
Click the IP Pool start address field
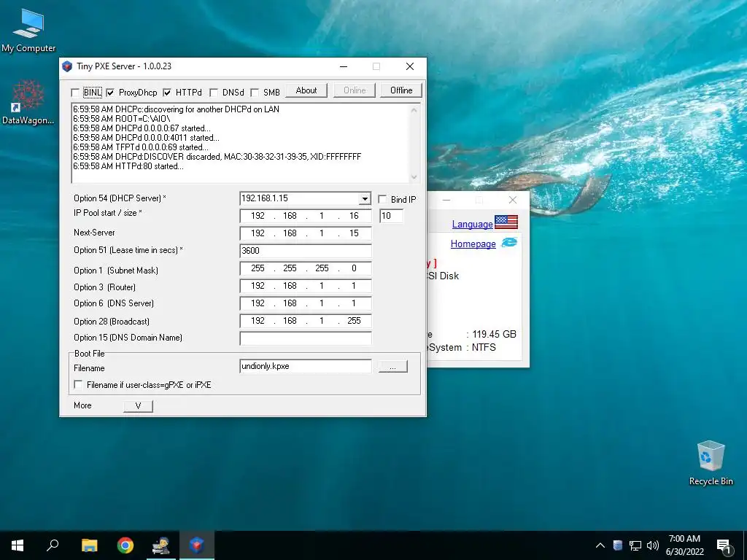pyautogui.click(x=306, y=216)
